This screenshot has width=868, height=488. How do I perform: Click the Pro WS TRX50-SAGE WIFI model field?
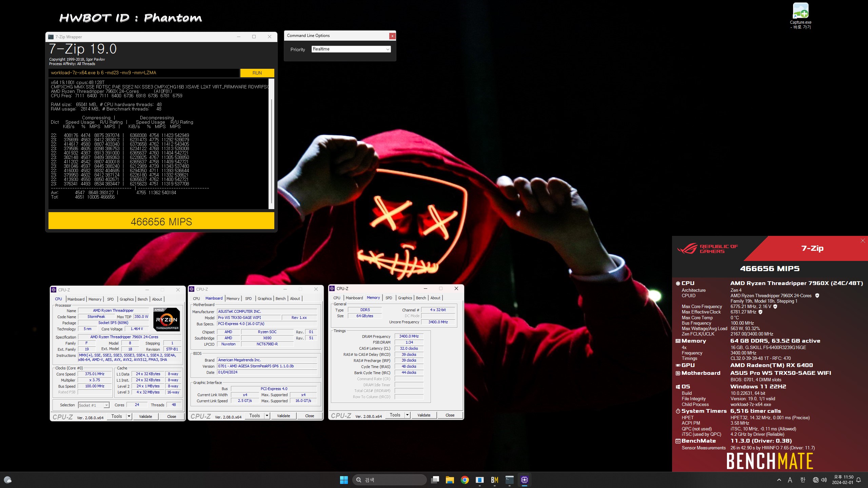click(x=249, y=318)
